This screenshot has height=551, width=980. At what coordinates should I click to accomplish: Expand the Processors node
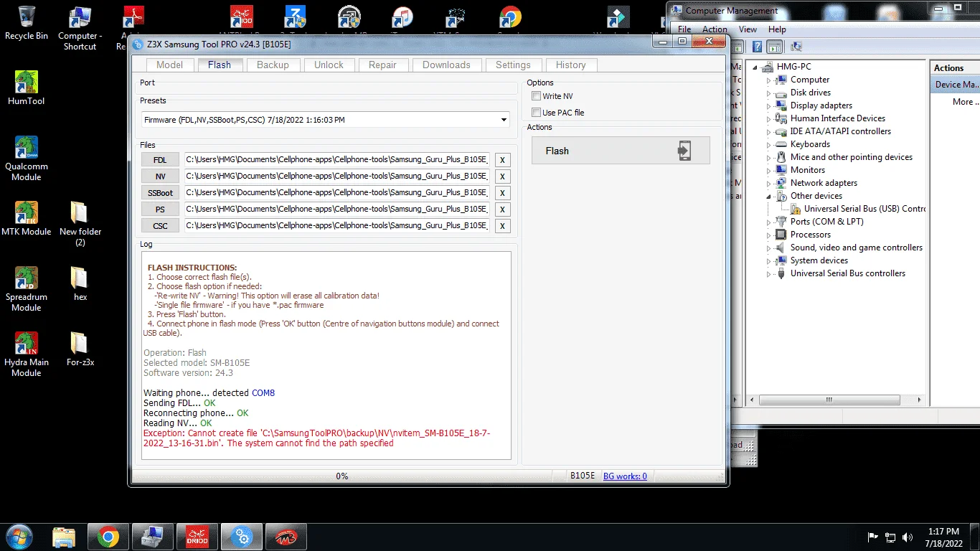pos(768,235)
